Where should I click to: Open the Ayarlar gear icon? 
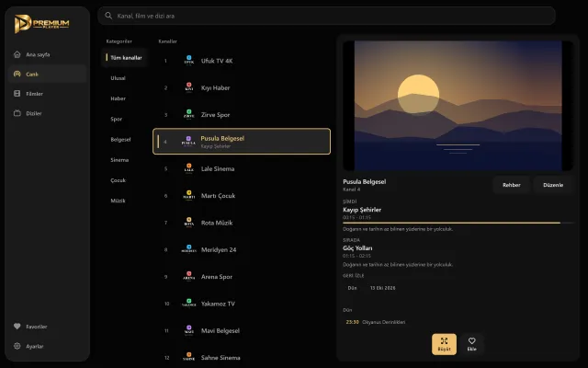[x=17, y=346]
